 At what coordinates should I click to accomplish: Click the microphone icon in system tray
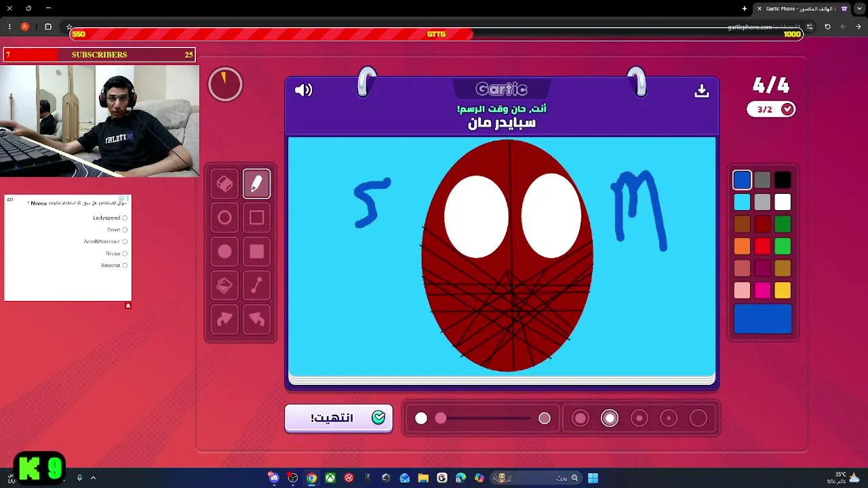click(x=79, y=478)
